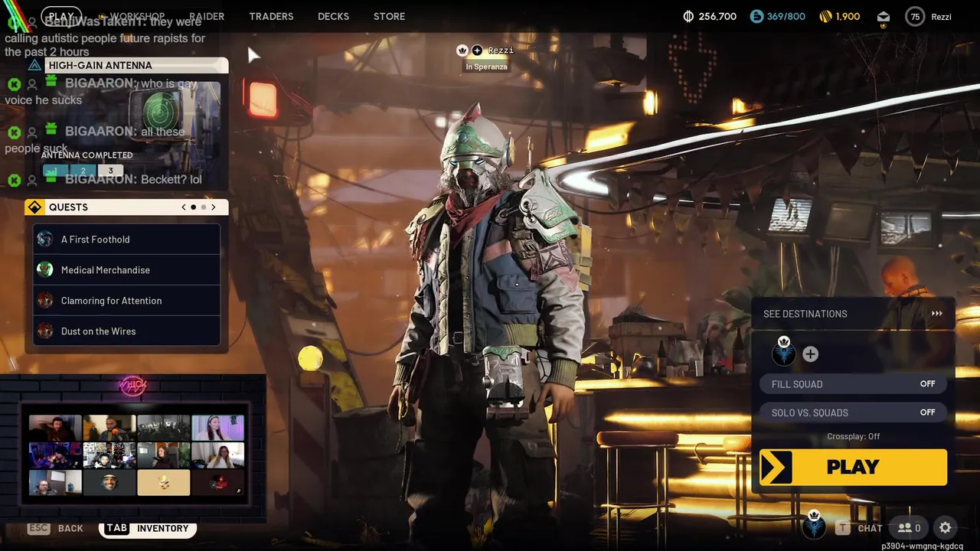
Task: Click trader icon for Dust on the Wires
Action: click(x=45, y=331)
